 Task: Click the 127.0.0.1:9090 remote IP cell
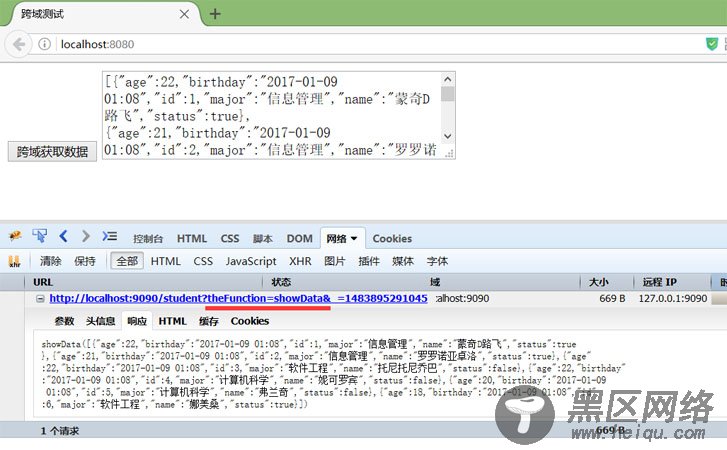673,298
